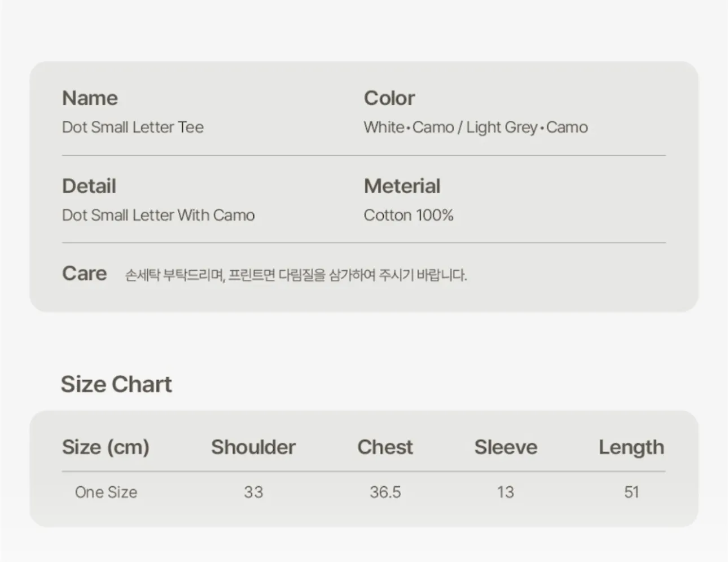Select the 'White·Camo / Light Grey·Camo' color text
The width and height of the screenshot is (728, 562).
pos(475,128)
